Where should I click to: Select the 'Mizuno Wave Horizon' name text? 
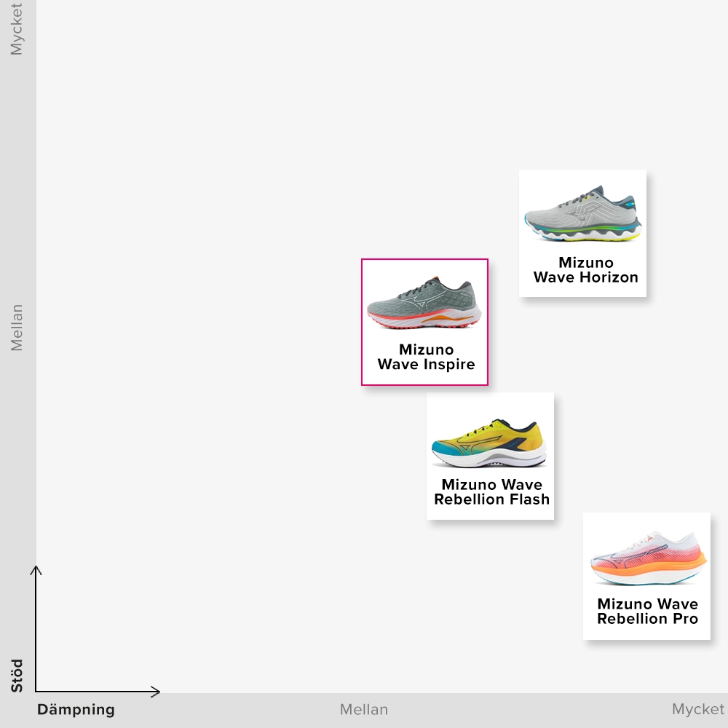coord(585,270)
